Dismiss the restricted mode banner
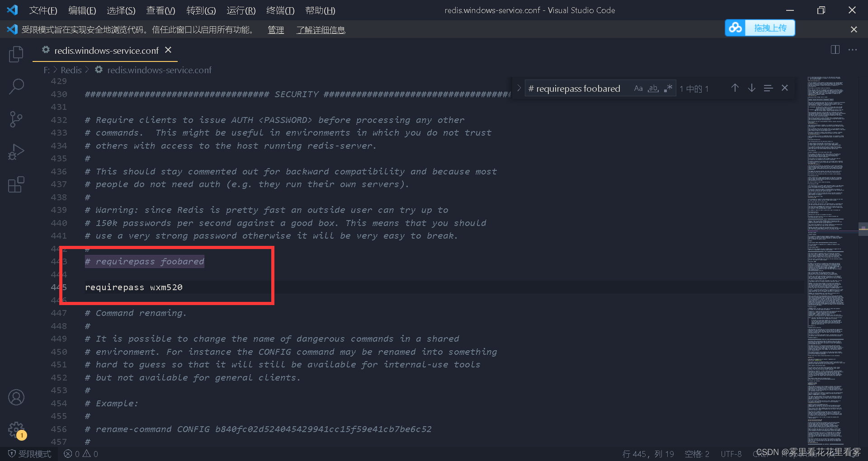The height and width of the screenshot is (461, 868). (854, 29)
